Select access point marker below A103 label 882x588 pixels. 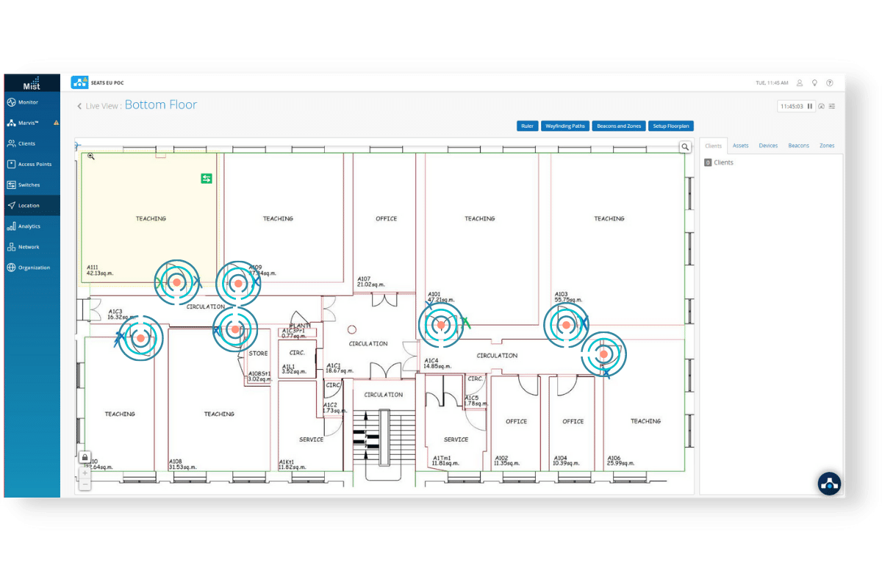pos(565,325)
